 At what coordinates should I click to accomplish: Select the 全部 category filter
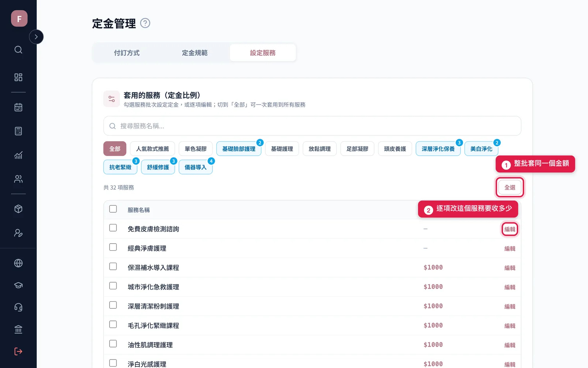tap(115, 149)
